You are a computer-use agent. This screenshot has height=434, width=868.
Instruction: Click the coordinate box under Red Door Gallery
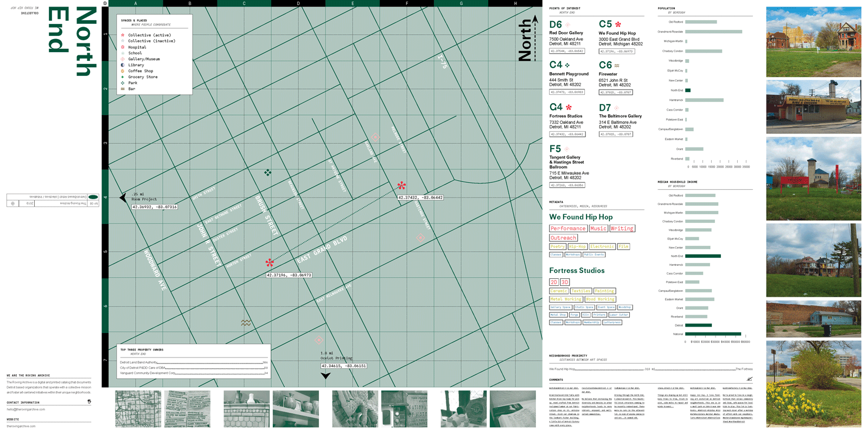click(x=567, y=51)
